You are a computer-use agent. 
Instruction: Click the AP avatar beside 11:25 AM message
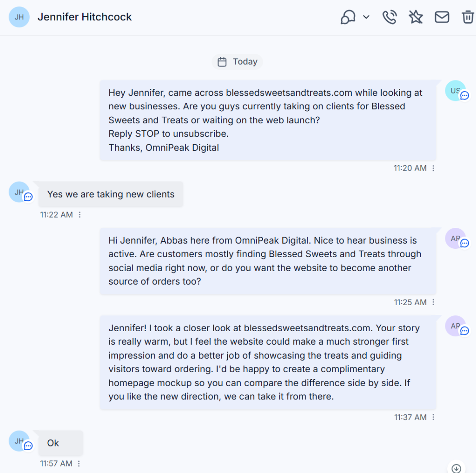[456, 239]
